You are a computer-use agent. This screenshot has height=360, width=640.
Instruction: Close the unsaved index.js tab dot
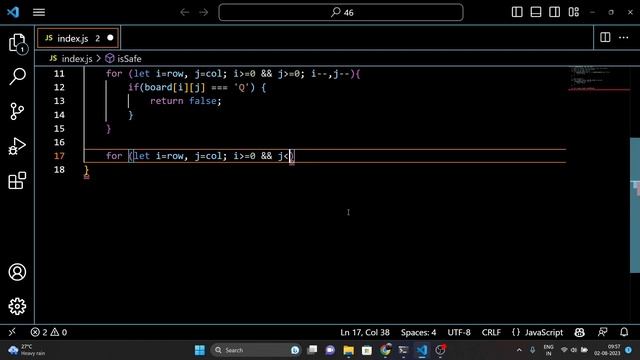pyautogui.click(x=110, y=38)
